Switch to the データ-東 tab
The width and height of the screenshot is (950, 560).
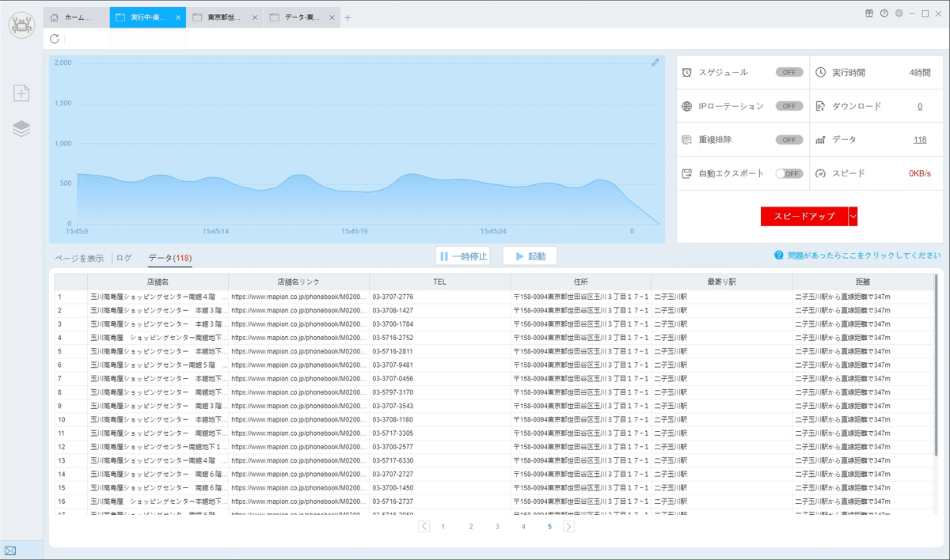coord(302,17)
